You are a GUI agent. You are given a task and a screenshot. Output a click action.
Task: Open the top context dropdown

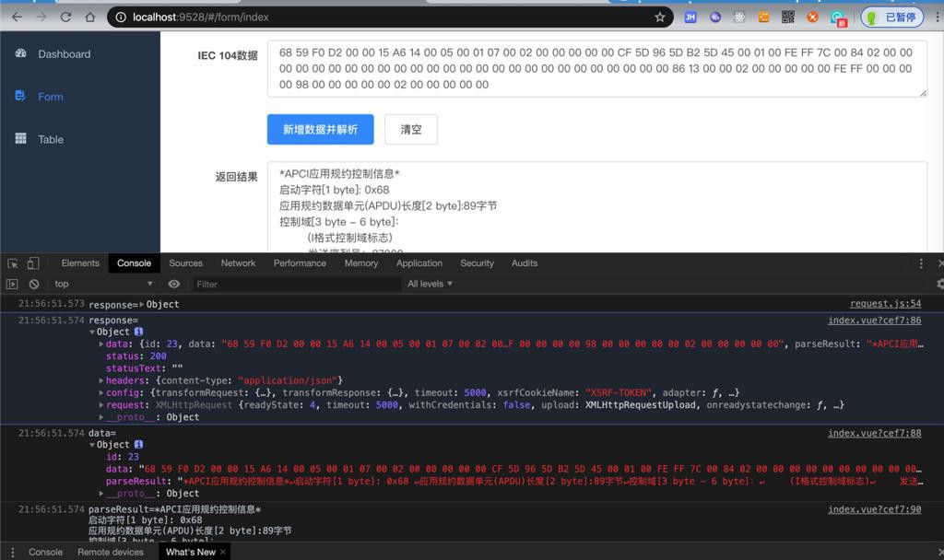pyautogui.click(x=103, y=284)
